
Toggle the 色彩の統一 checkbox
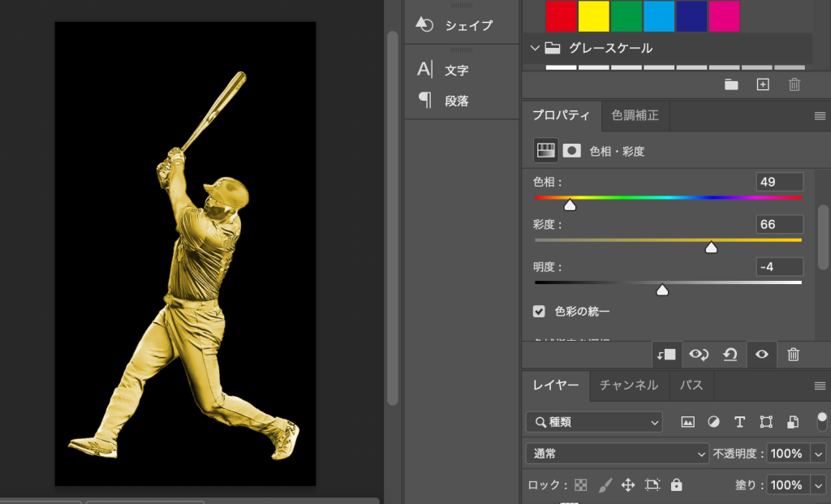(x=539, y=311)
